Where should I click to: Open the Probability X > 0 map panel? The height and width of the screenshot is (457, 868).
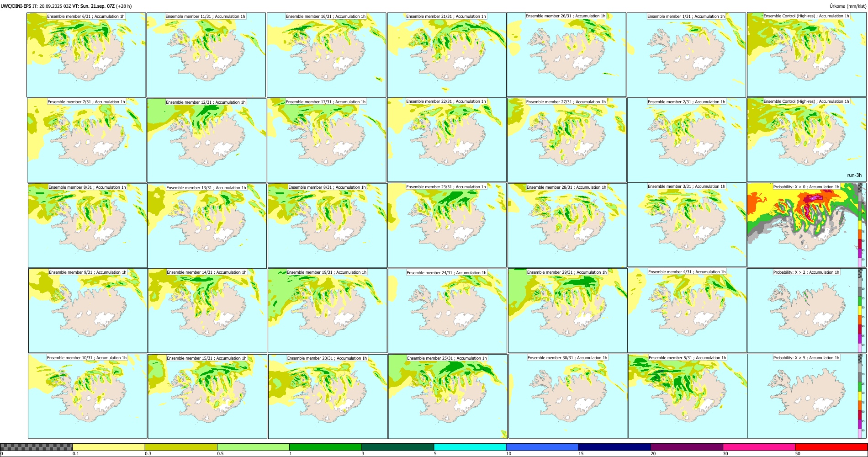point(807,225)
